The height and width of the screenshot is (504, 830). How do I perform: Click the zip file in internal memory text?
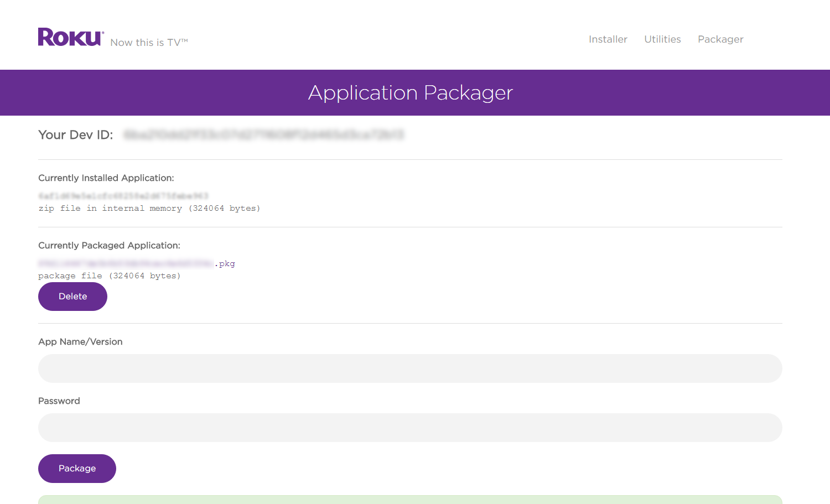[x=149, y=209]
